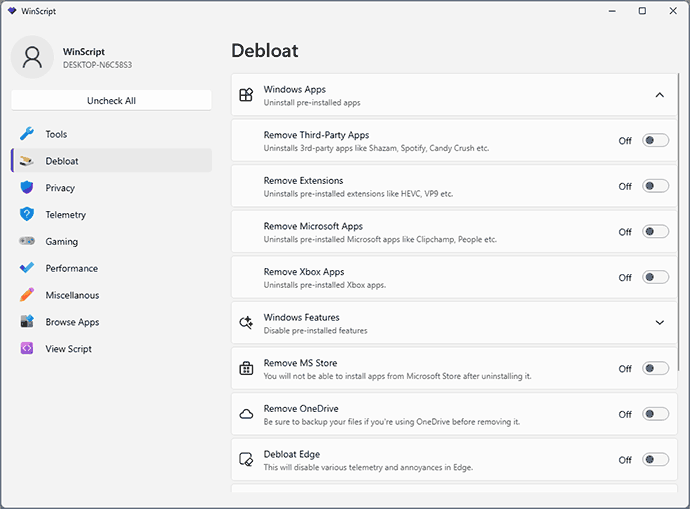Image resolution: width=690 pixels, height=509 pixels.
Task: Switch to Gaming section
Action: point(111,241)
